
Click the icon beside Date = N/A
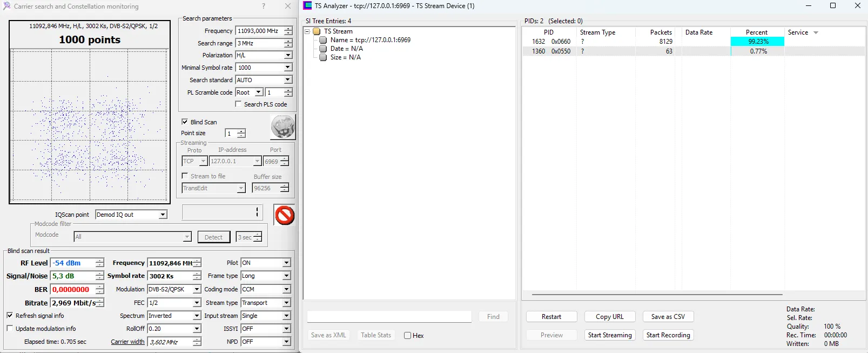point(323,49)
